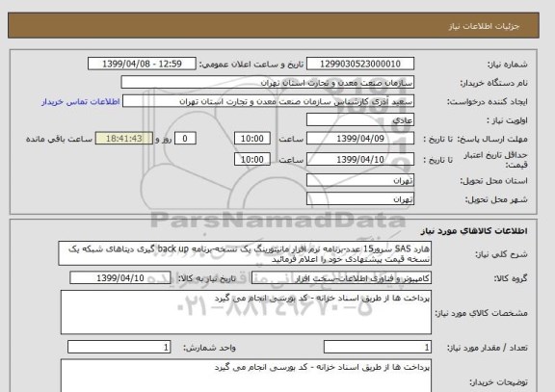The width and height of the screenshot is (555, 392).
Task: Click the label شماره نیاز
Action: tap(508, 65)
